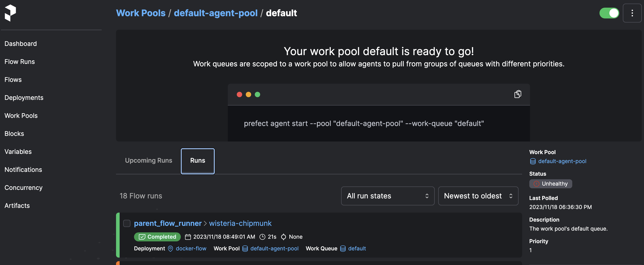Open Flows in the sidebar
The image size is (644, 265).
tap(13, 79)
